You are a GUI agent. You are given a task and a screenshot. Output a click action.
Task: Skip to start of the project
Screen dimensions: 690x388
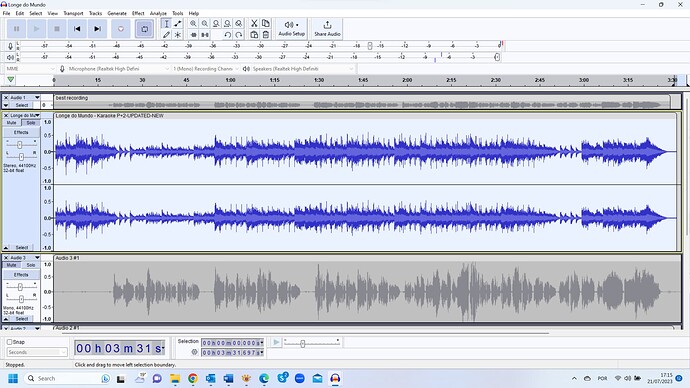77,29
